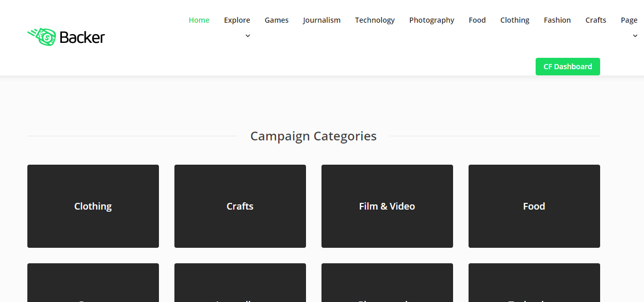644x302 pixels.
Task: Select Technology in the navigation bar
Action: [375, 20]
